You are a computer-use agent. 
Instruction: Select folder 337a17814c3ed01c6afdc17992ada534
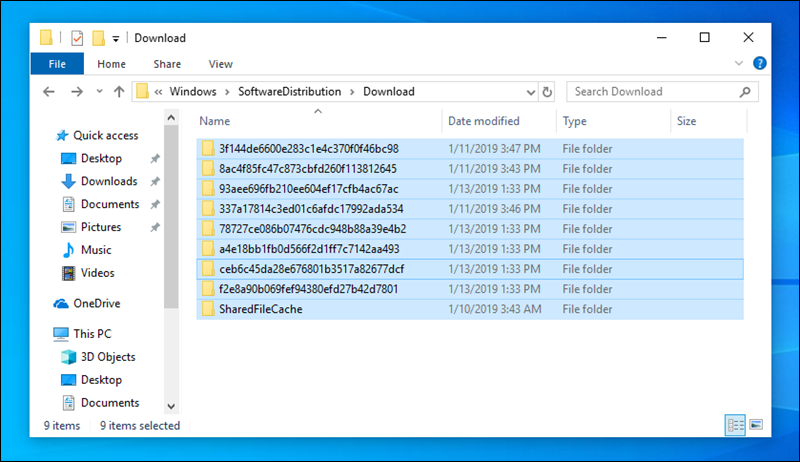click(x=469, y=209)
